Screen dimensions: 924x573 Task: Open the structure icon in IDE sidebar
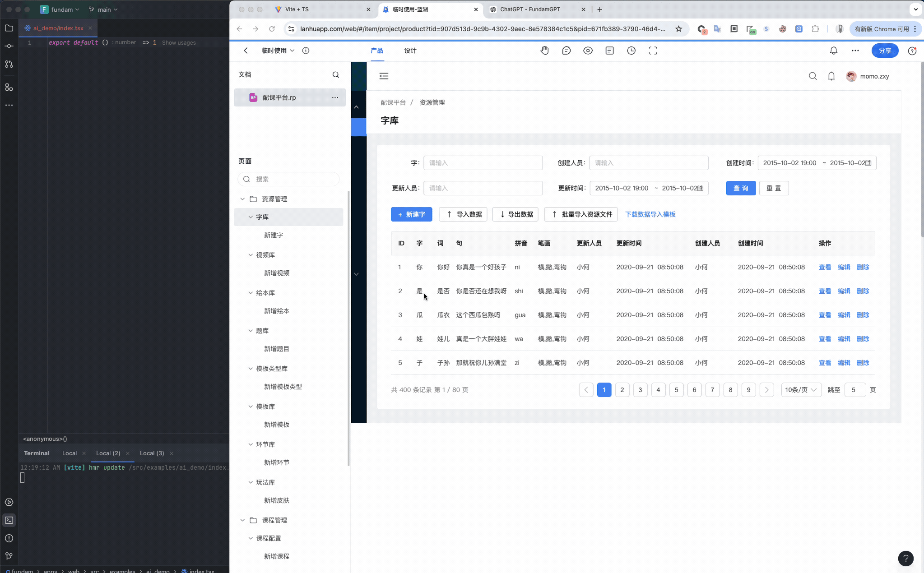[x=9, y=88]
